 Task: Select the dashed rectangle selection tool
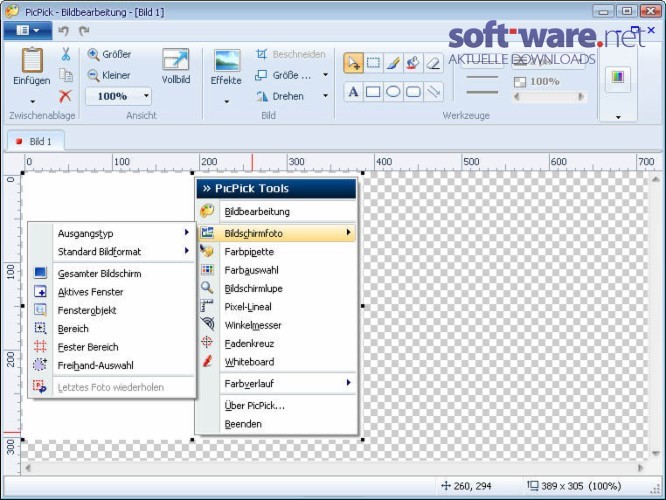373,63
